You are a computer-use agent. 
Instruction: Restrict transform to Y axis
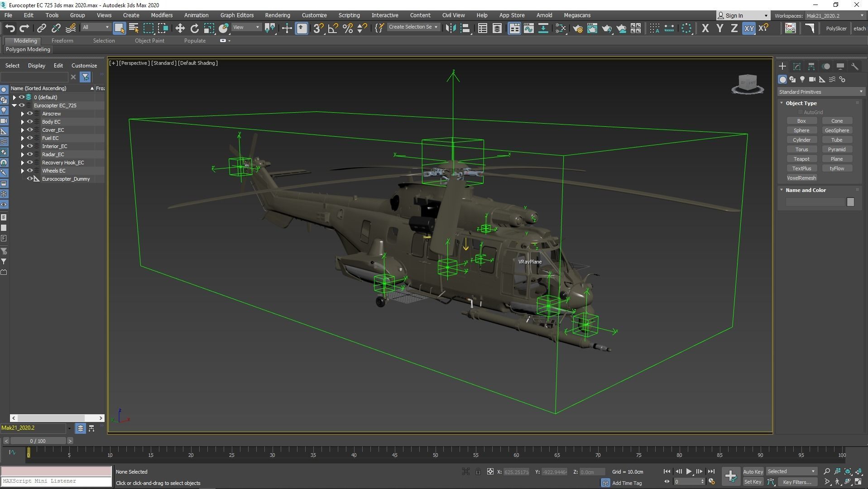(719, 28)
